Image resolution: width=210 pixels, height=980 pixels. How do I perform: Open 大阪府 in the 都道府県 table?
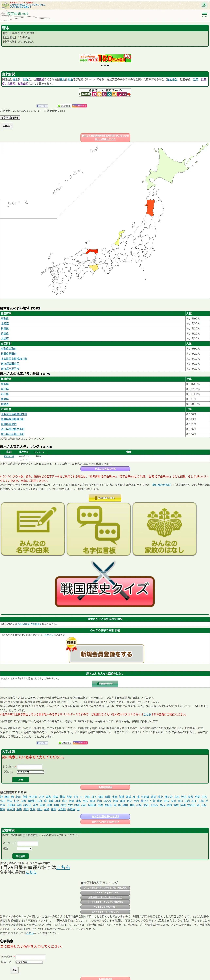5,338
